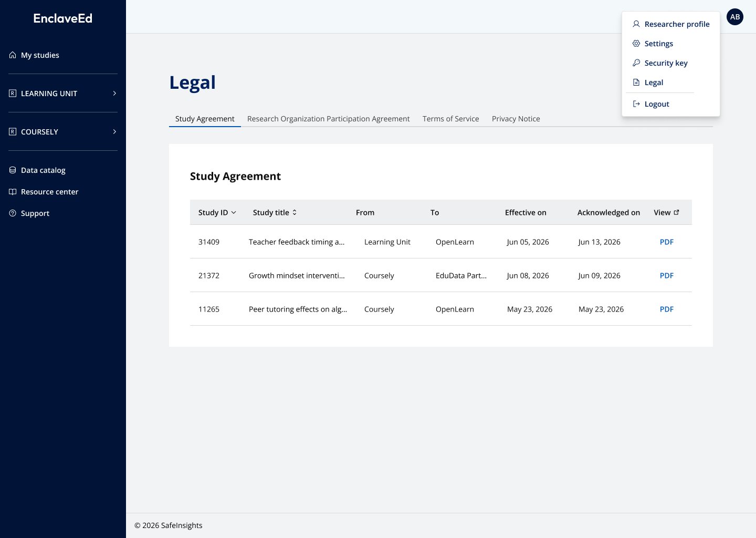
Task: Open PDF for study 11265
Action: [x=667, y=309]
